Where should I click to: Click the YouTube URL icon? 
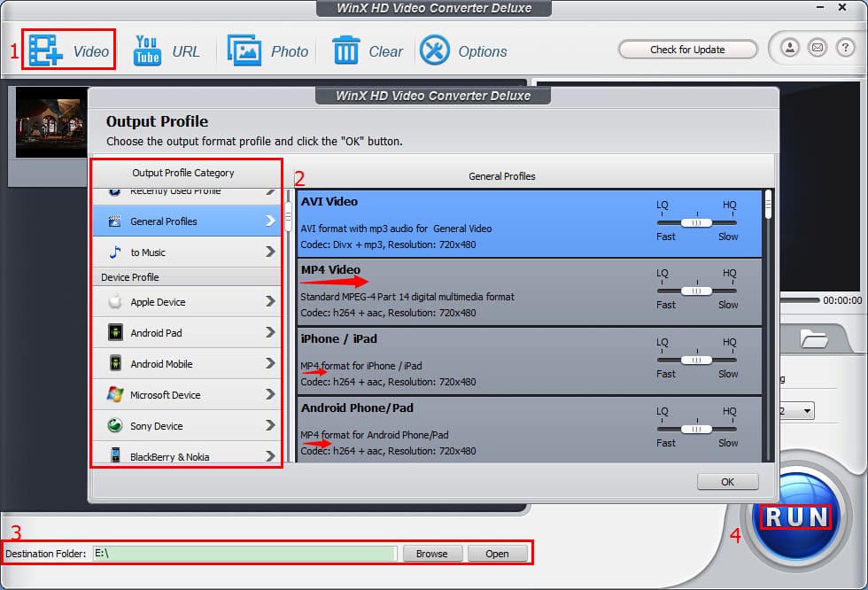[x=147, y=50]
